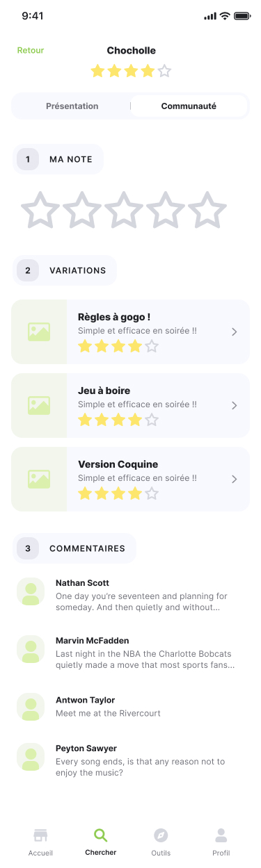The width and height of the screenshot is (261, 868).
Task: Tap Marvin McFadden's avatar icon
Action: coord(31,648)
